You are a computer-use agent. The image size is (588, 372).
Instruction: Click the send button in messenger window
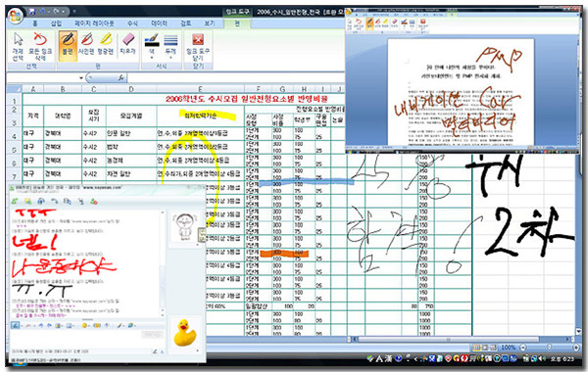(152, 334)
